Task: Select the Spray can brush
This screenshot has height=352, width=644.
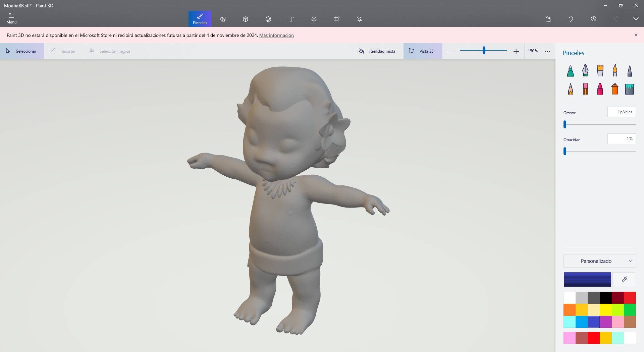Action: (615, 89)
